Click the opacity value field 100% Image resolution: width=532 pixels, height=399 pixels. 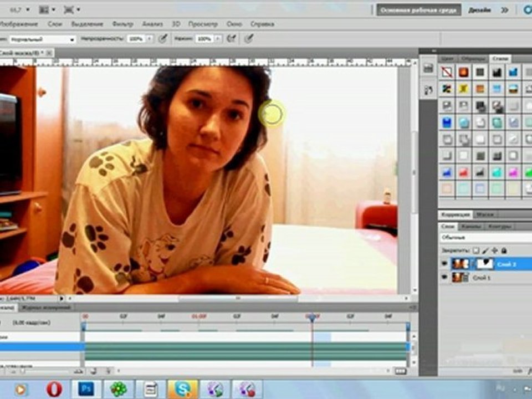[136, 39]
